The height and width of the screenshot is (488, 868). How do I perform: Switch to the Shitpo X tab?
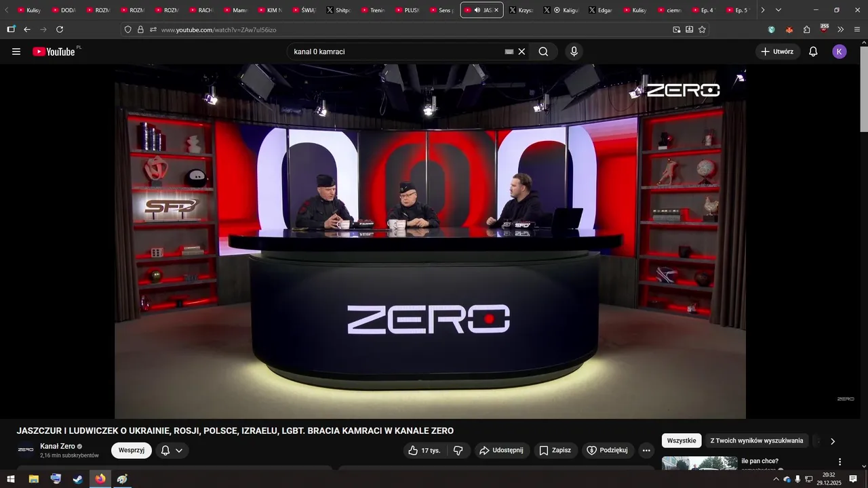(x=338, y=10)
